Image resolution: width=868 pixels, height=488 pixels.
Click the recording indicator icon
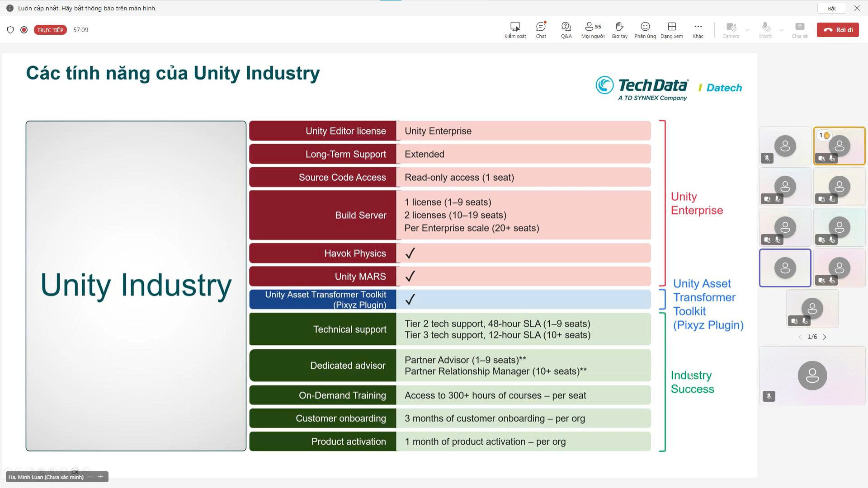(24, 30)
